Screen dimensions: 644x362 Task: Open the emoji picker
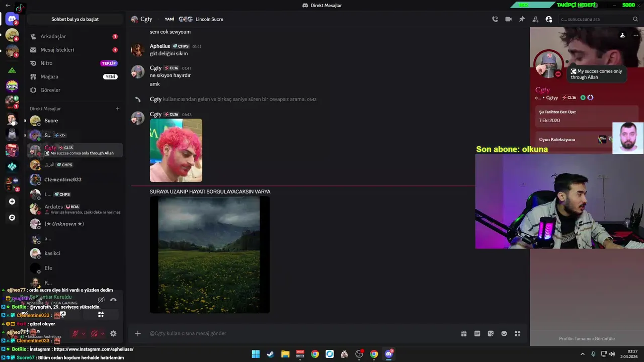coord(504,333)
